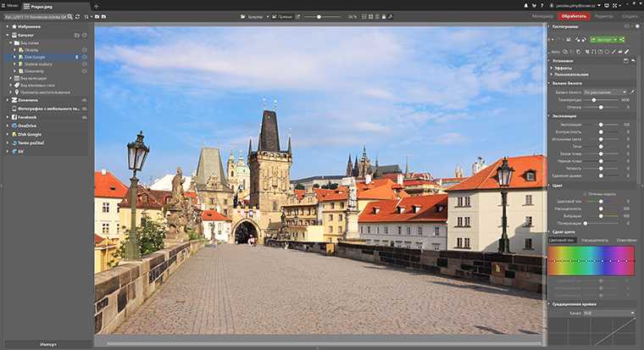Add a folder to the Каталог
The height and width of the screenshot is (350, 644).
[77, 36]
